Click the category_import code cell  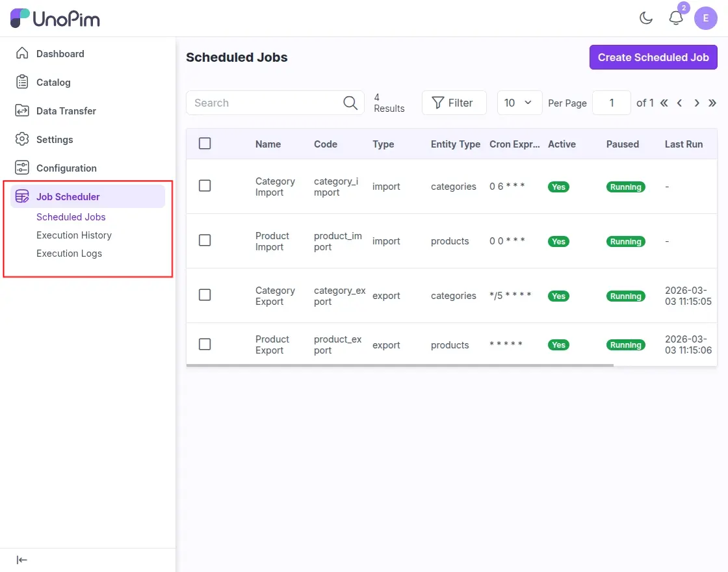click(336, 187)
